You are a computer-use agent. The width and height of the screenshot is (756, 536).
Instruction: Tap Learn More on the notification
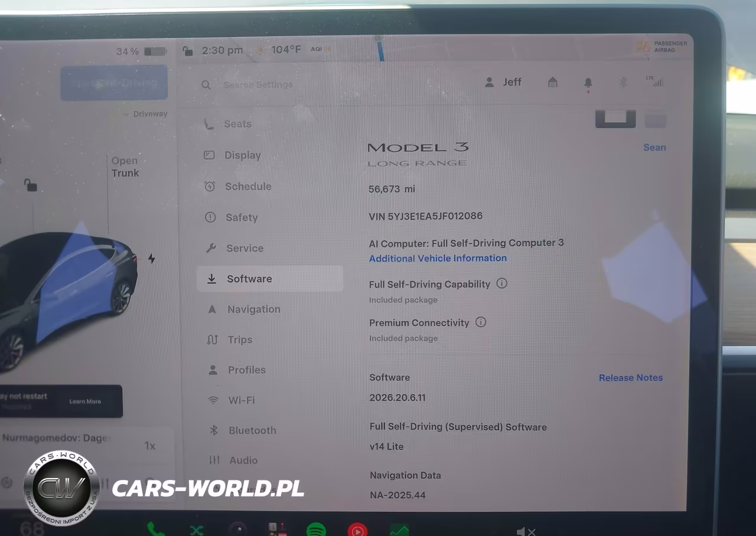(85, 401)
